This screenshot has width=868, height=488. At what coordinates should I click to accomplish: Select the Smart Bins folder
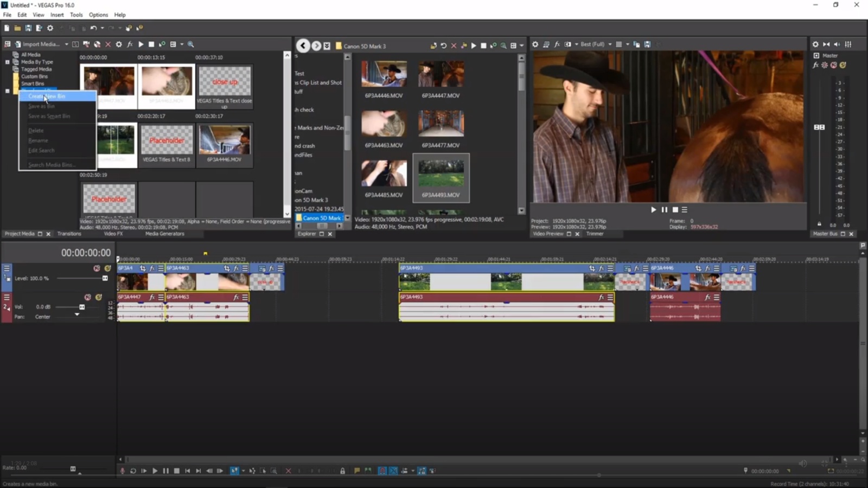click(32, 84)
